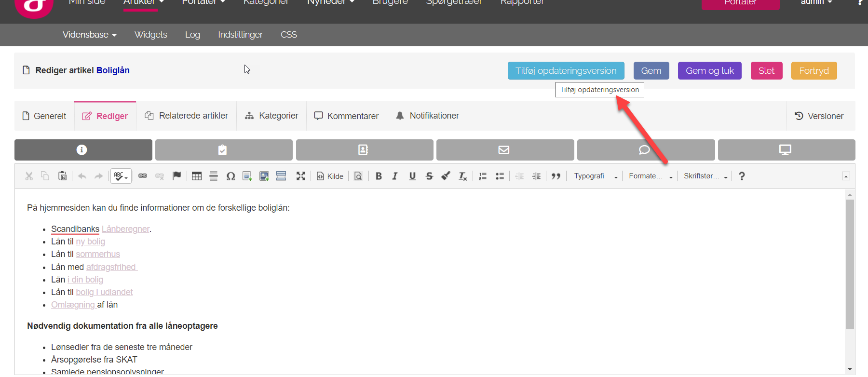This screenshot has height=377, width=868.
Task: Insert a numbered list
Action: click(x=483, y=176)
